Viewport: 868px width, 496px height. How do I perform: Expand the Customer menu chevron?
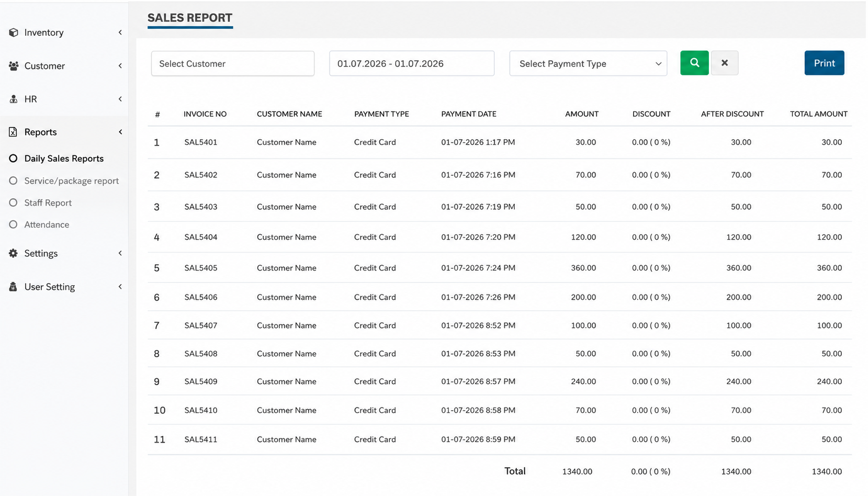120,66
